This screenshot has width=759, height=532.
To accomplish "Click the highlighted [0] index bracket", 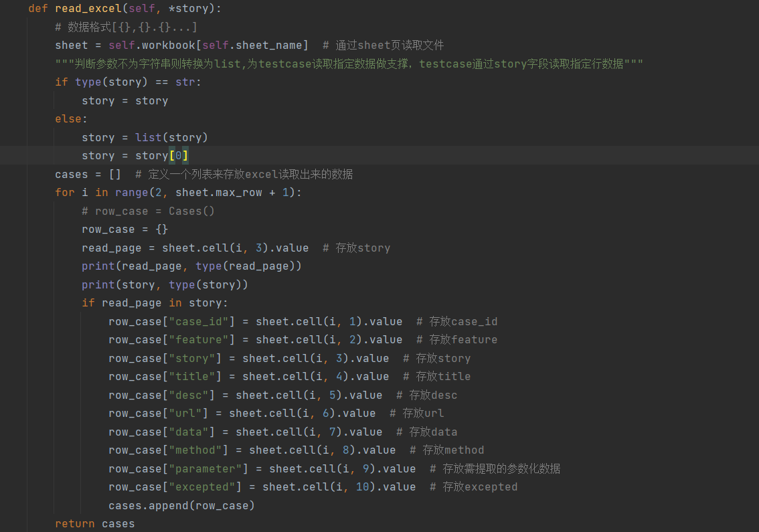I will (x=179, y=156).
